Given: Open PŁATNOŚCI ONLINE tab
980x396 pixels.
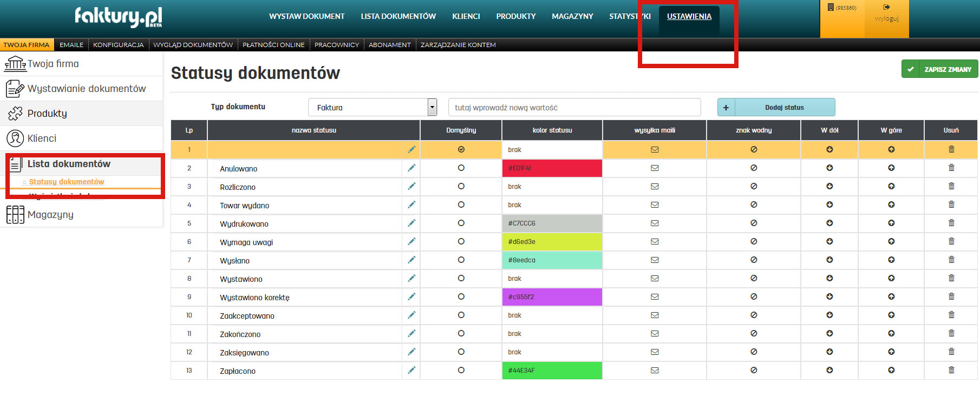Looking at the screenshot, I should pos(273,45).
